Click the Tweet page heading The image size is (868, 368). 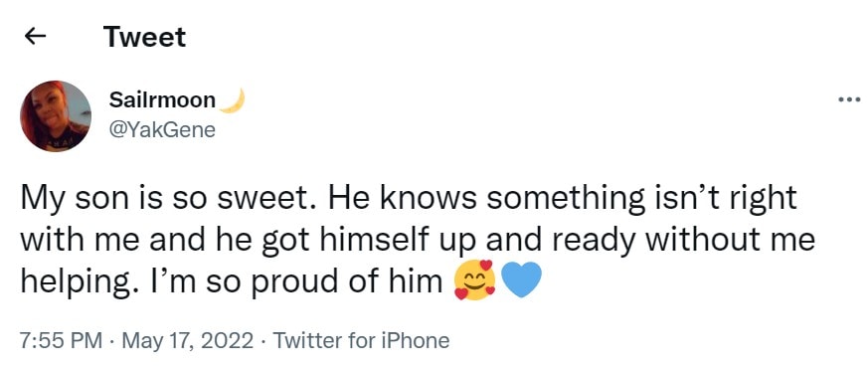tap(144, 37)
